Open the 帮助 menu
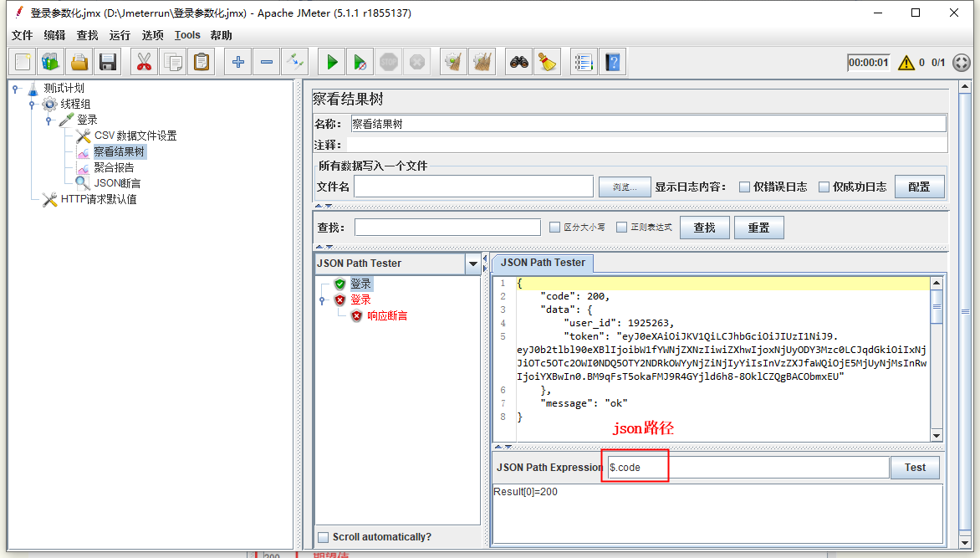Screen dimensions: 980x558 [222, 35]
